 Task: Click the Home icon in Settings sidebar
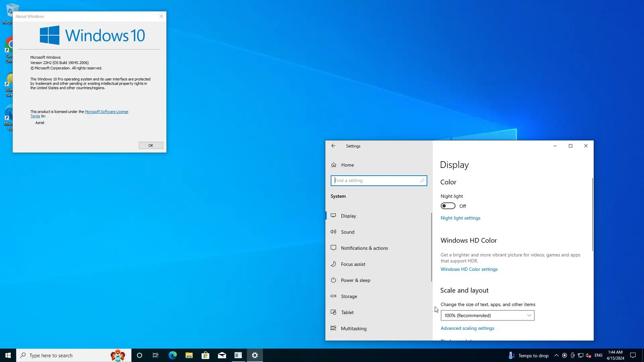[x=334, y=165]
